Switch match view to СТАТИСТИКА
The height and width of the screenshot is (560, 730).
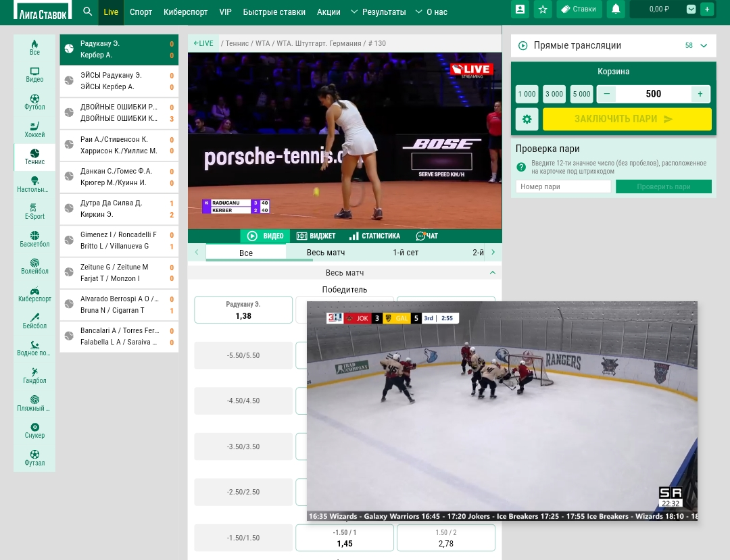374,236
